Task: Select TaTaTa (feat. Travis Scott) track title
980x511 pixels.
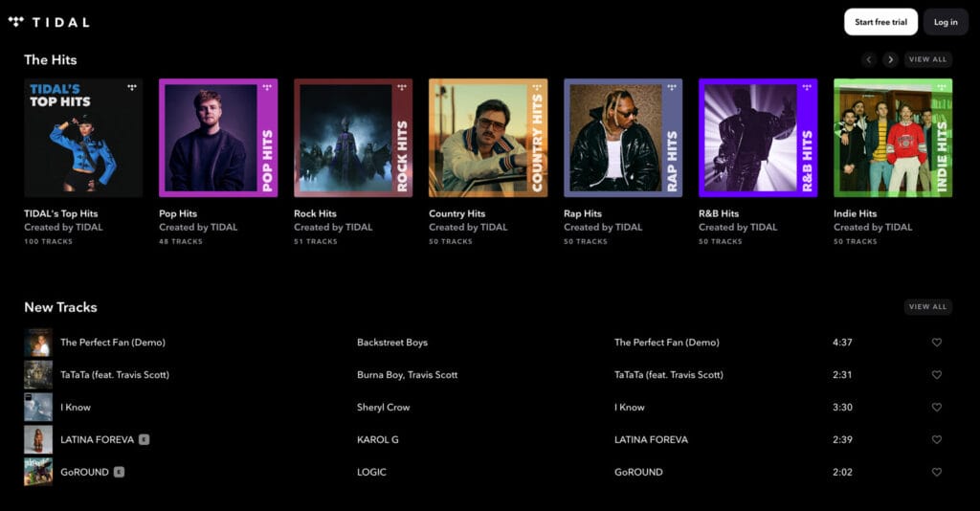Action: pos(115,375)
